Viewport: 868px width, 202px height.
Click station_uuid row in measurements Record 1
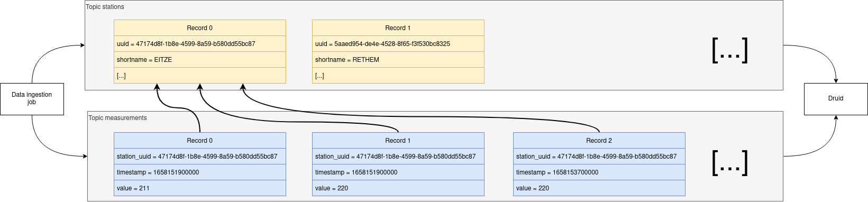coord(398,157)
